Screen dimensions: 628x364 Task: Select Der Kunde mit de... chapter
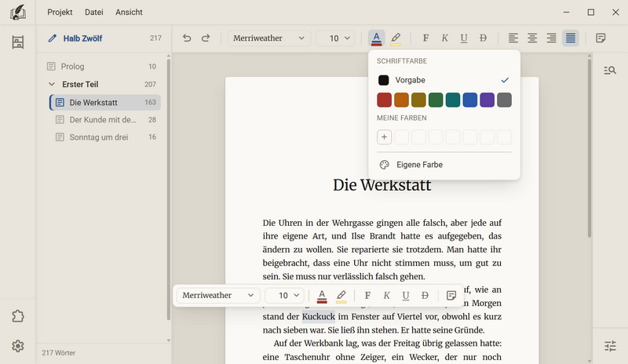(104, 120)
